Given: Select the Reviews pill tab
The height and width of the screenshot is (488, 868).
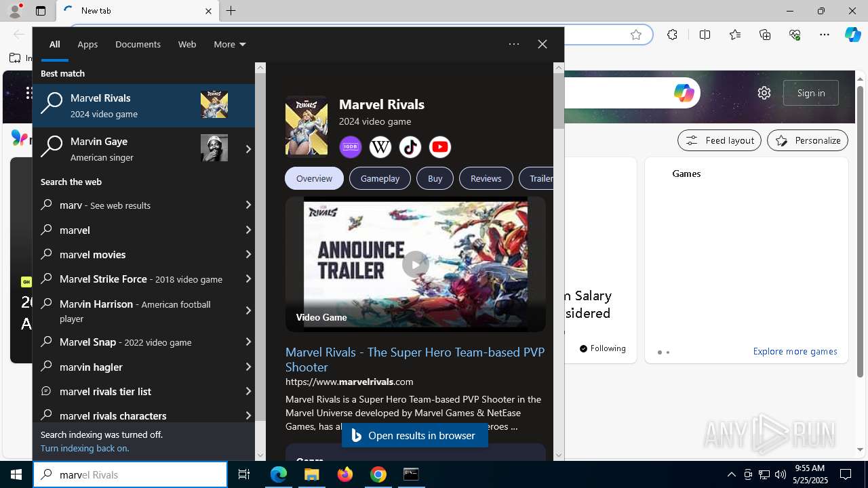Looking at the screenshot, I should (486, 178).
